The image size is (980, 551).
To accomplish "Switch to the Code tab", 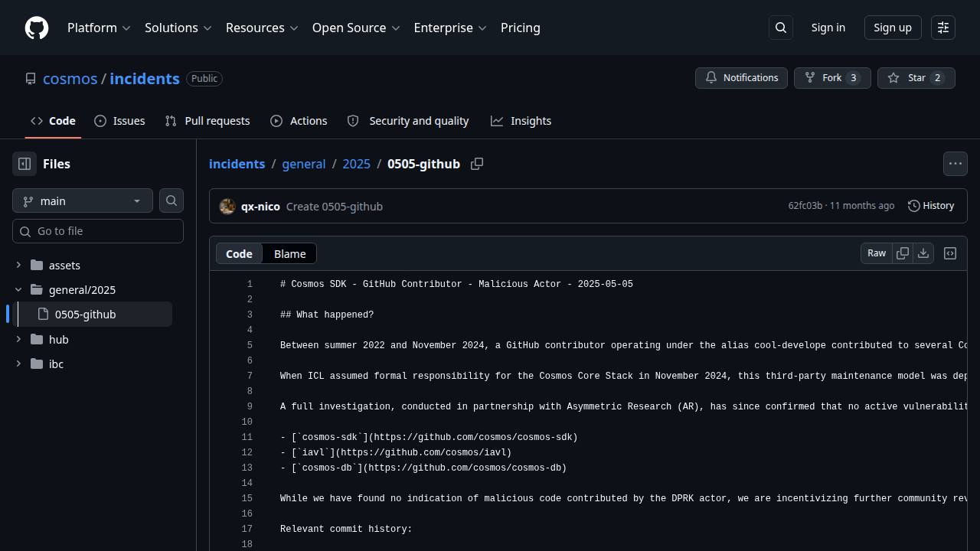I will click(x=53, y=121).
